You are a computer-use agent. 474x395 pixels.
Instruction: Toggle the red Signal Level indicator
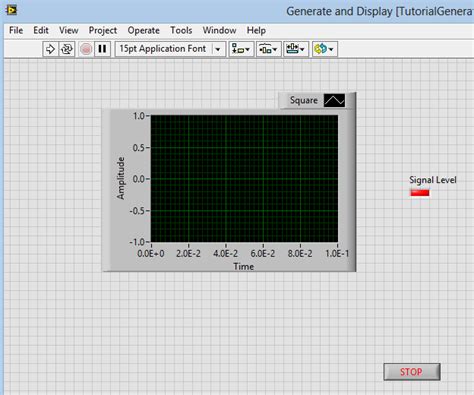point(420,193)
